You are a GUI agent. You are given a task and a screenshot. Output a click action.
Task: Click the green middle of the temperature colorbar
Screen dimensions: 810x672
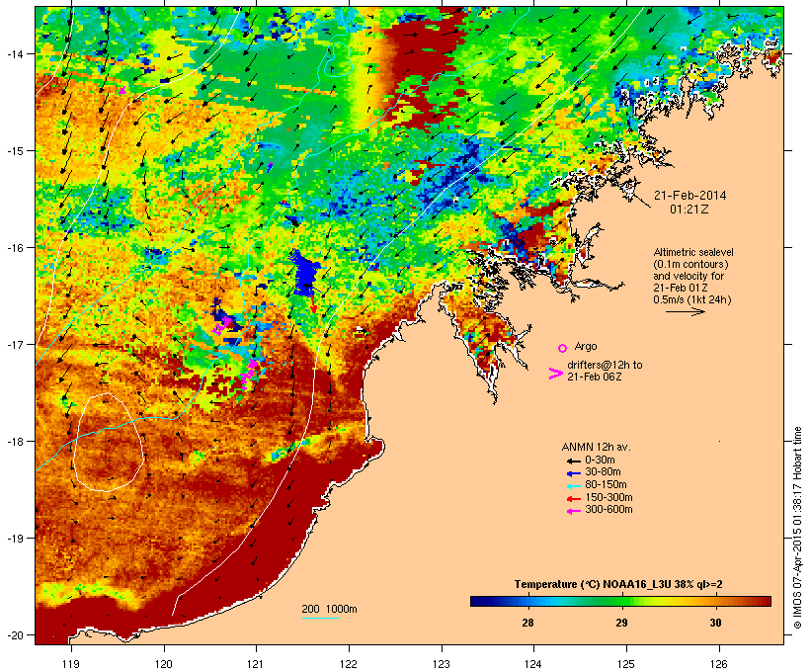pyautogui.click(x=620, y=601)
